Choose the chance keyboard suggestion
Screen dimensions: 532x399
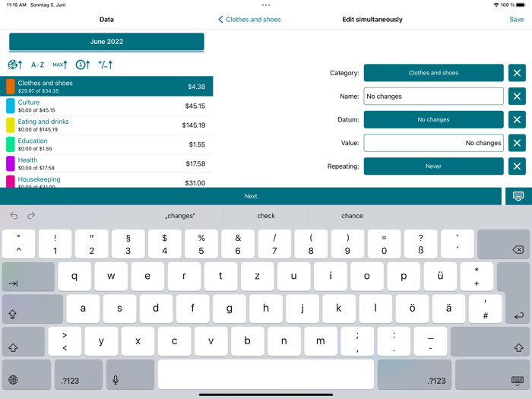point(352,216)
